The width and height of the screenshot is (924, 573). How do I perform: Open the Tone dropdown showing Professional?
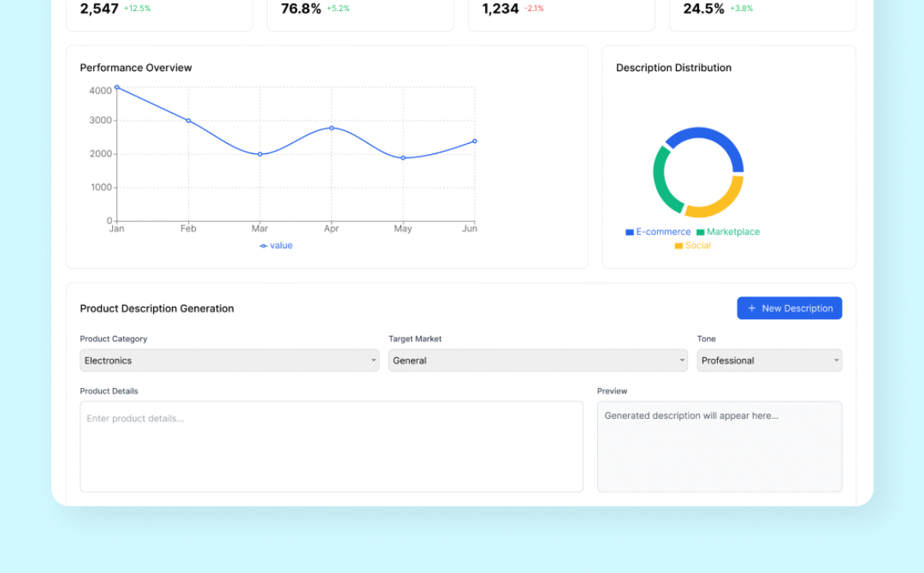tap(768, 360)
